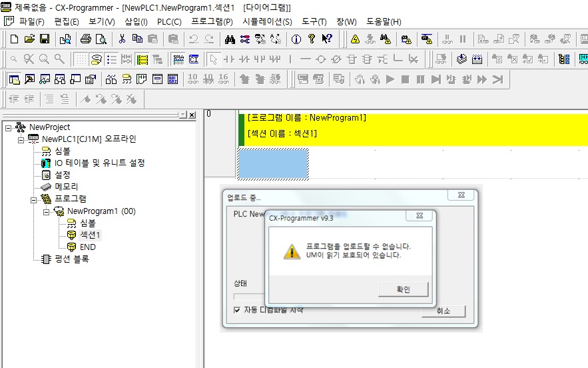Toggle the Grid display icon
Viewport: 588px width, 368px height.
pyautogui.click(x=81, y=59)
